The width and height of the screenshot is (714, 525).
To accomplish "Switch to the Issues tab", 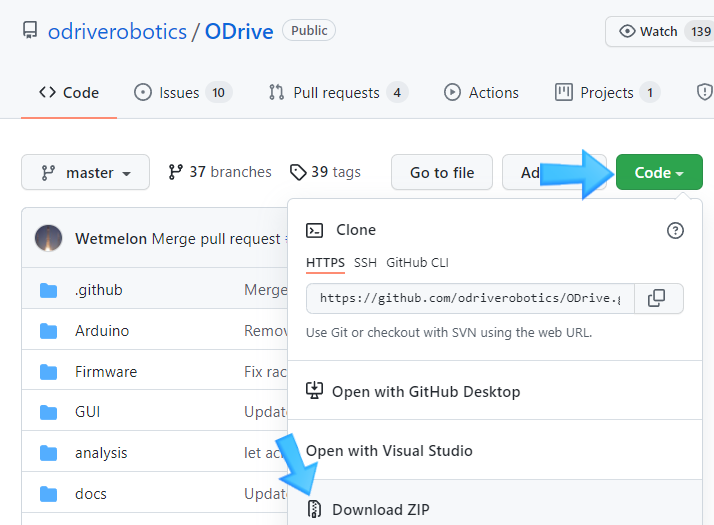I will [x=183, y=92].
